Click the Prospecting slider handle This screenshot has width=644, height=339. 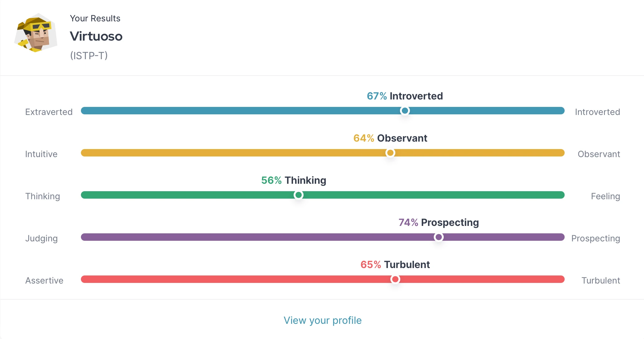[439, 237]
